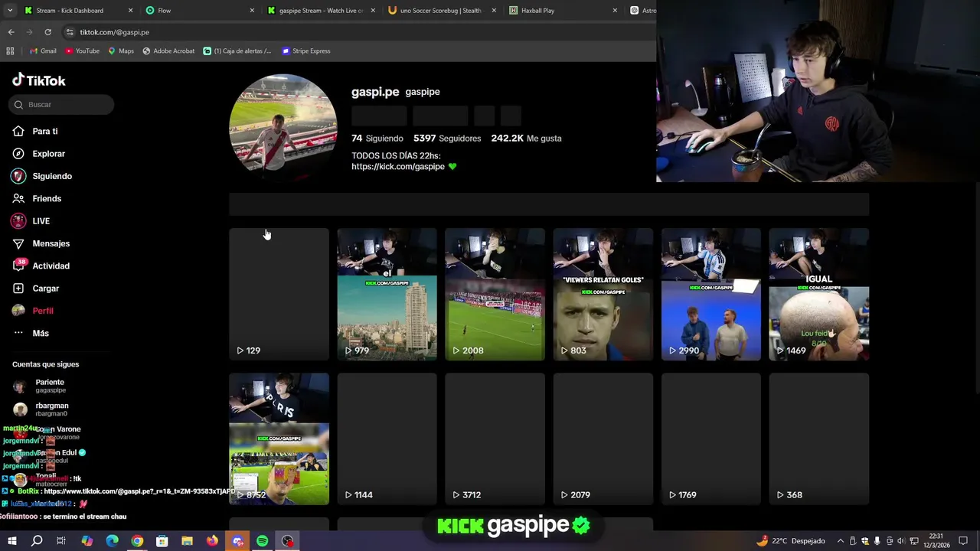Open the video with 979 views
This screenshot has height=551, width=980.
(387, 294)
